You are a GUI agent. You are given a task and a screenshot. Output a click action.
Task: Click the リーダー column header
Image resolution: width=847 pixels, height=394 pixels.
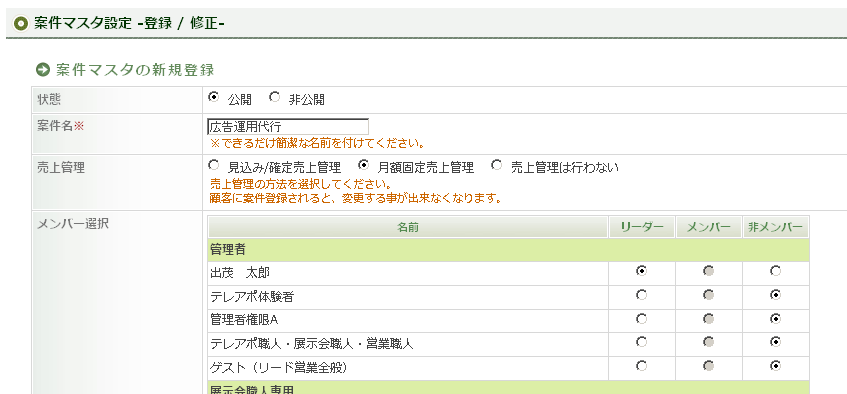pyautogui.click(x=642, y=227)
